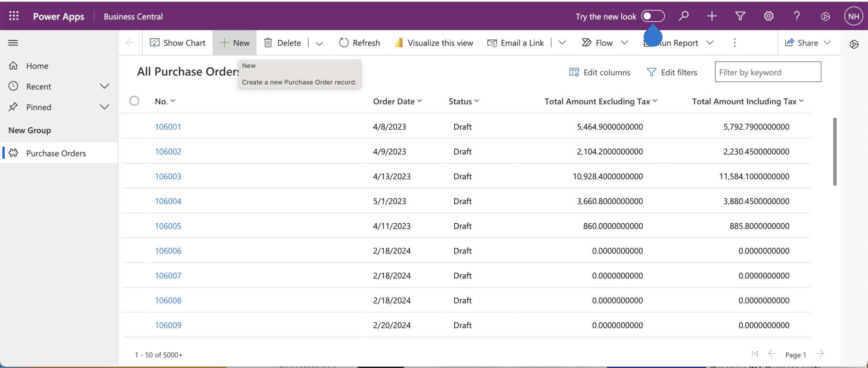868x368 pixels.
Task: Open the Power Apps app launcher waffle
Action: [x=14, y=16]
